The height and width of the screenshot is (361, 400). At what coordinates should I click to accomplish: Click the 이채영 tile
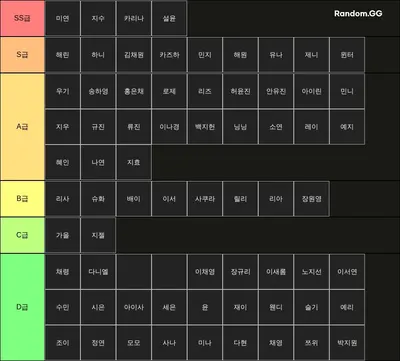(x=205, y=271)
